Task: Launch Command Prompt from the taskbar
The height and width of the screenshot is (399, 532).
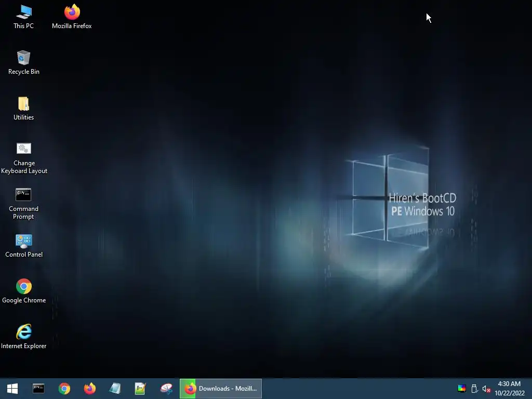Action: [38, 389]
